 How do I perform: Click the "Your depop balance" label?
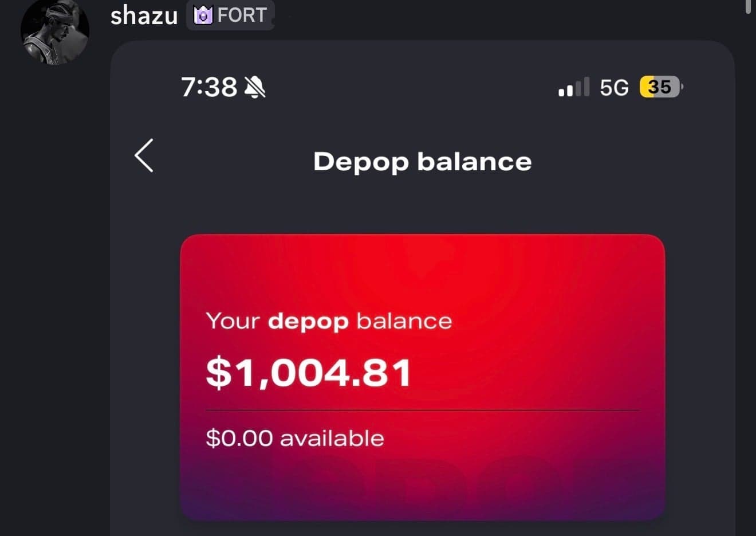tap(329, 321)
